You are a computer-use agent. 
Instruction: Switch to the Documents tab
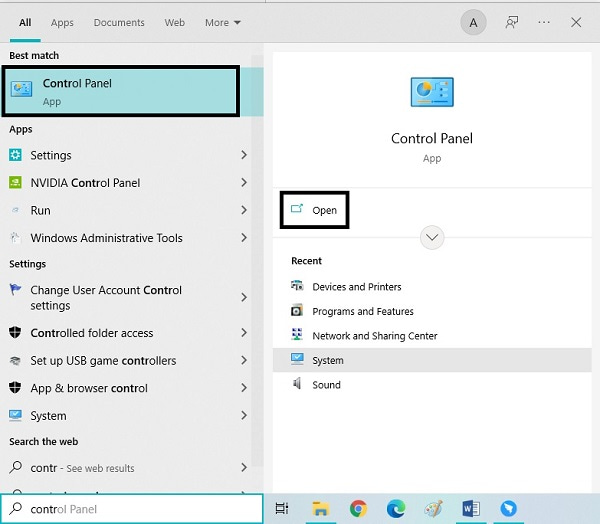tap(119, 23)
